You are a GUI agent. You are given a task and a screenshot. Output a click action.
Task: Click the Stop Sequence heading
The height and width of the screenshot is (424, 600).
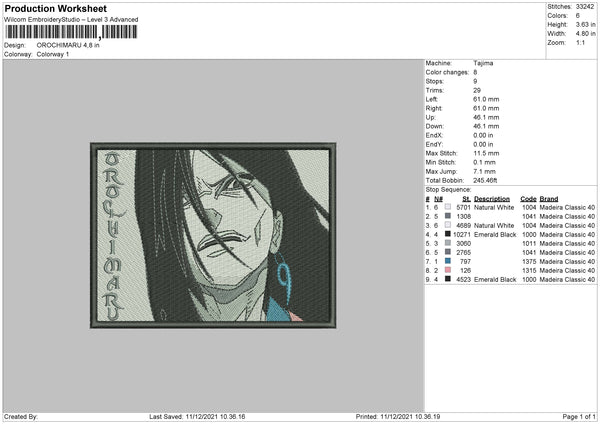pos(448,190)
